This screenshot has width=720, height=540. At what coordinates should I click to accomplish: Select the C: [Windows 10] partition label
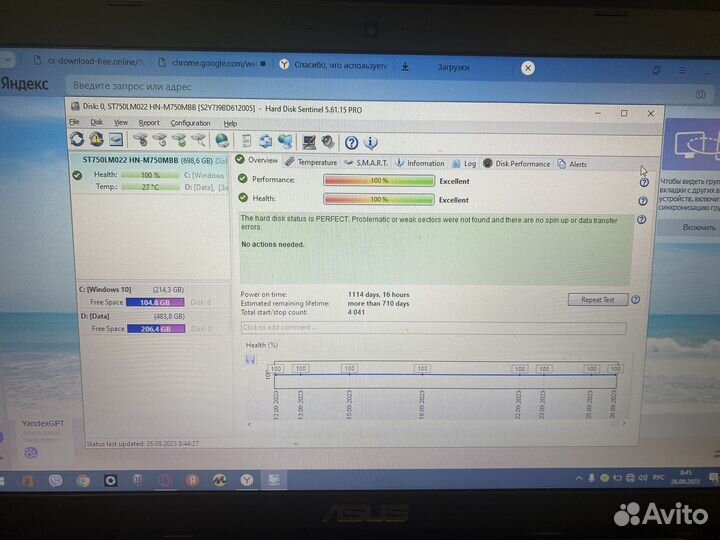coord(105,289)
